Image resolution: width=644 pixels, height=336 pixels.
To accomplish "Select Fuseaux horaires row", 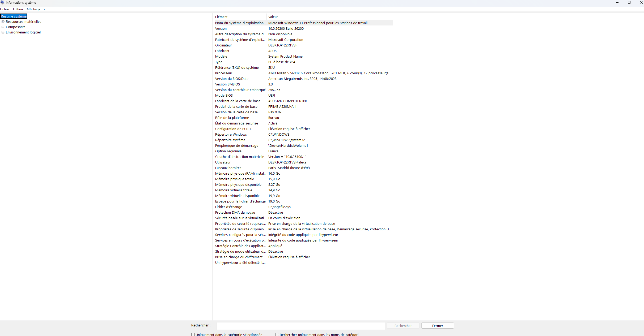I will [303, 168].
